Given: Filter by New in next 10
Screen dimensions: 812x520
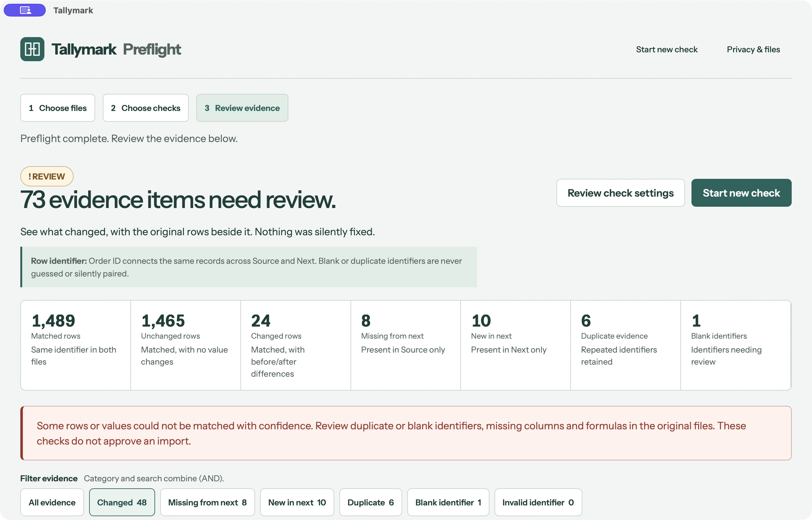Looking at the screenshot, I should click(x=297, y=502).
